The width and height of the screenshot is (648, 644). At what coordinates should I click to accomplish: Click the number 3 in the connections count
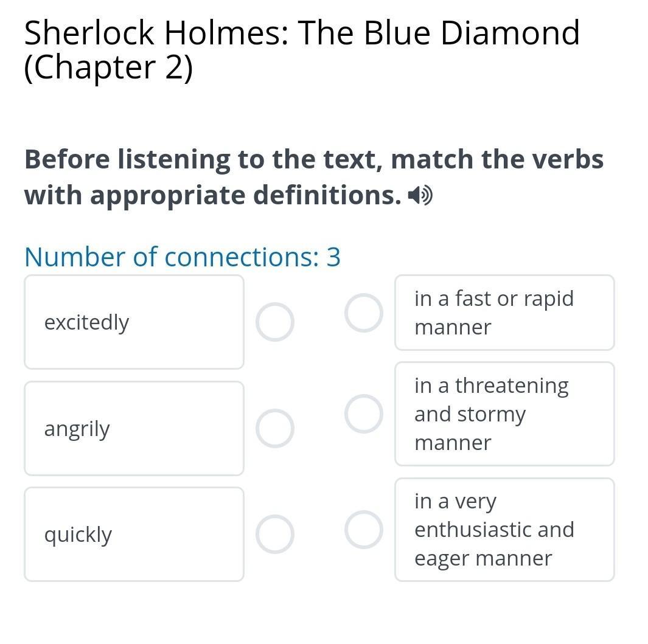tap(333, 257)
